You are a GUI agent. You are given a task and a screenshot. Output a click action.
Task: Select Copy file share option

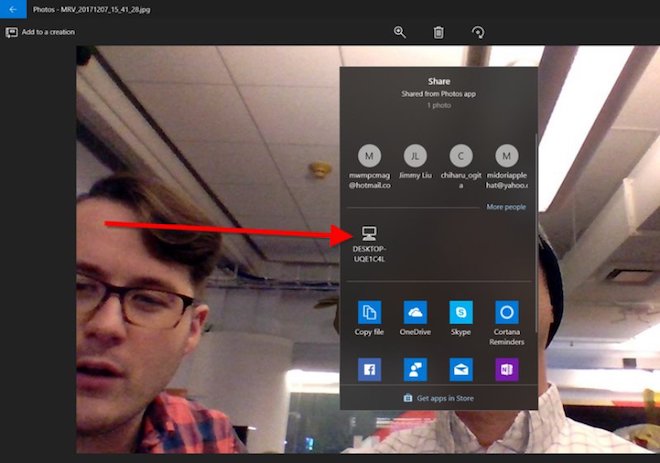(369, 318)
